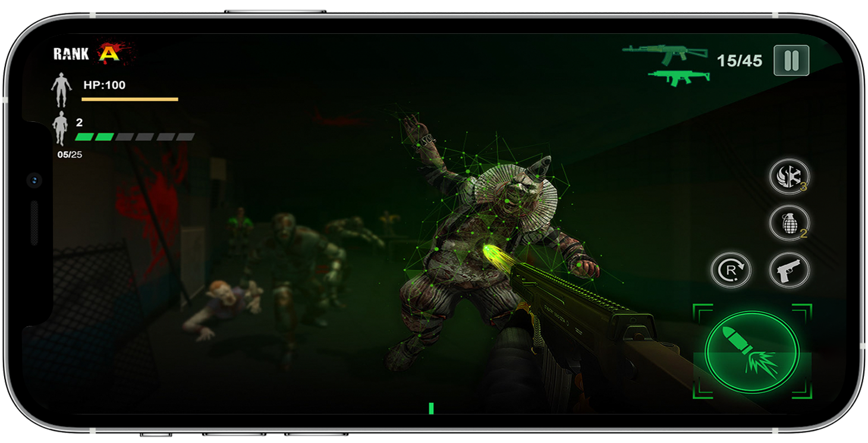The width and height of the screenshot is (868, 443).
Task: Switch to the pistol sidearm icon
Action: pos(790,271)
